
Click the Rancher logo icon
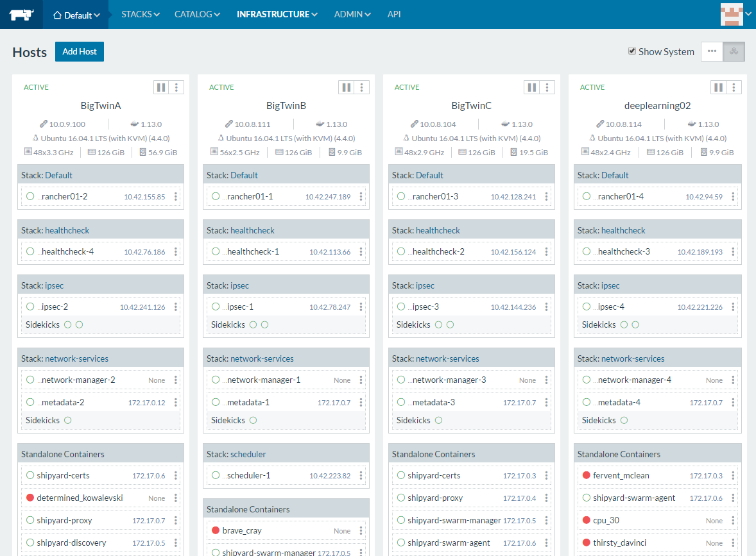[21, 14]
